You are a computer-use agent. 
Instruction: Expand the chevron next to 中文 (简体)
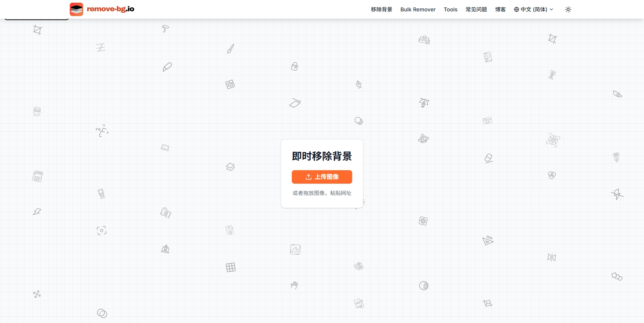tap(551, 9)
